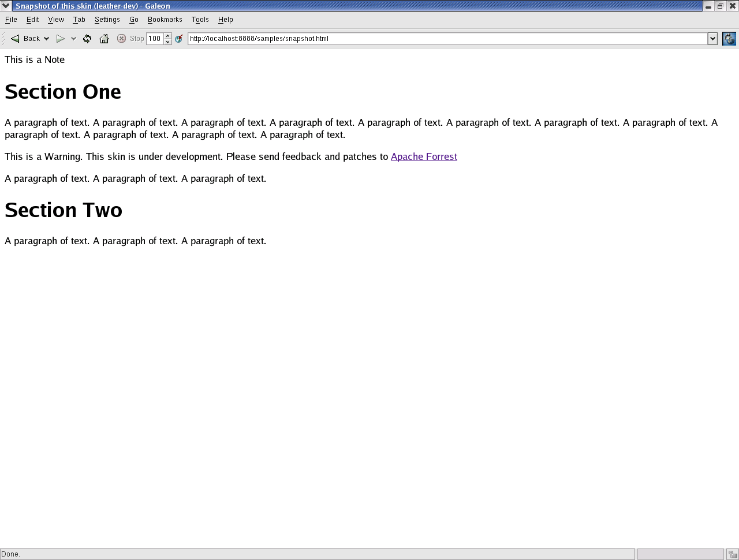
Task: Expand the Back history dropdown arrow
Action: pos(47,39)
